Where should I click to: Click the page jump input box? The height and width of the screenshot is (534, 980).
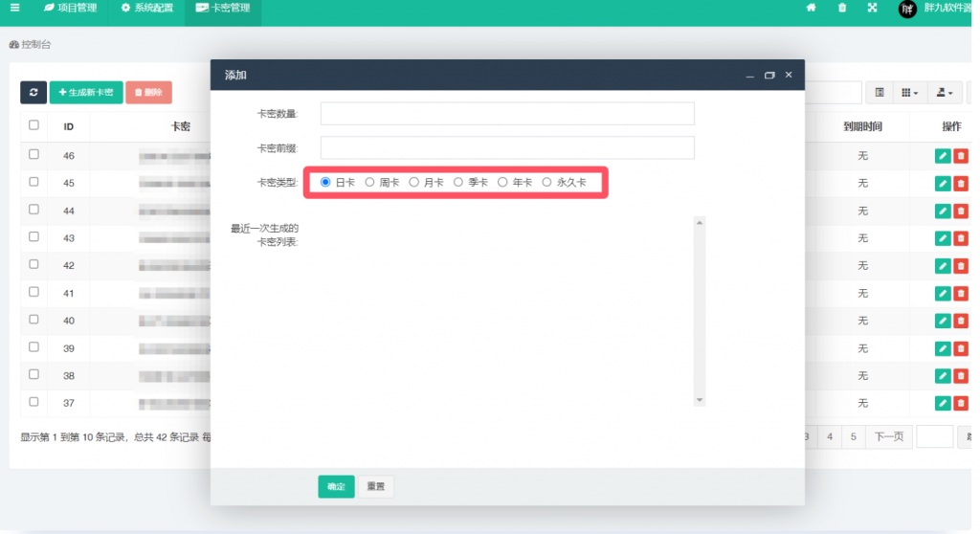(934, 436)
